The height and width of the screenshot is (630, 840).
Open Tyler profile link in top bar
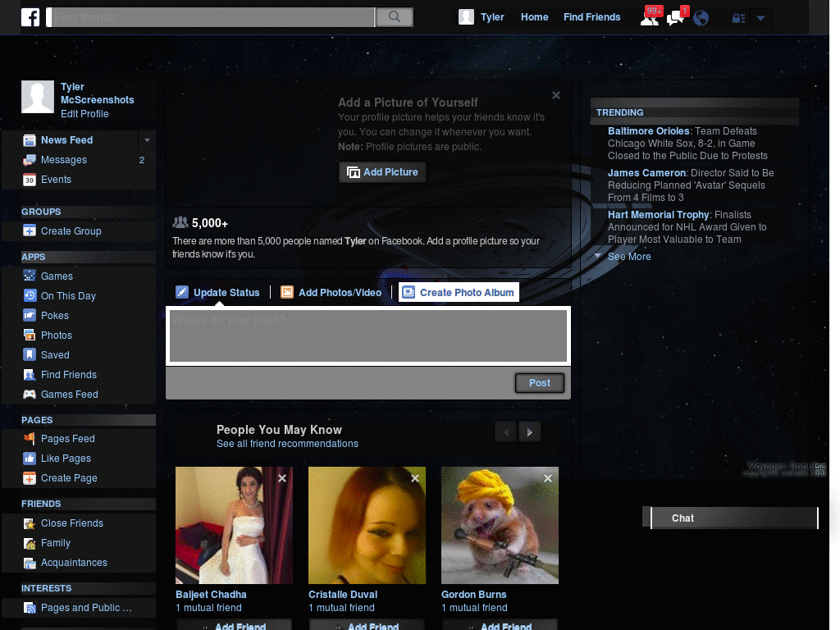[492, 17]
